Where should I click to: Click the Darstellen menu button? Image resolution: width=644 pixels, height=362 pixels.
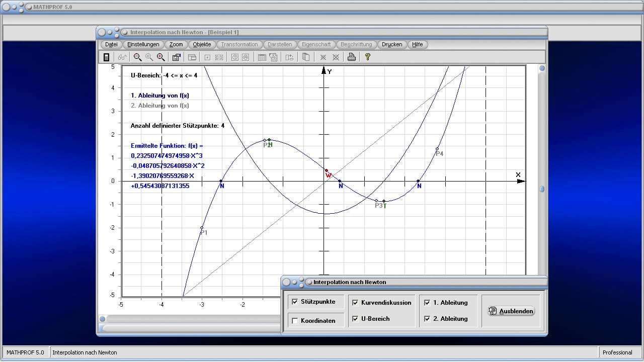pyautogui.click(x=280, y=44)
